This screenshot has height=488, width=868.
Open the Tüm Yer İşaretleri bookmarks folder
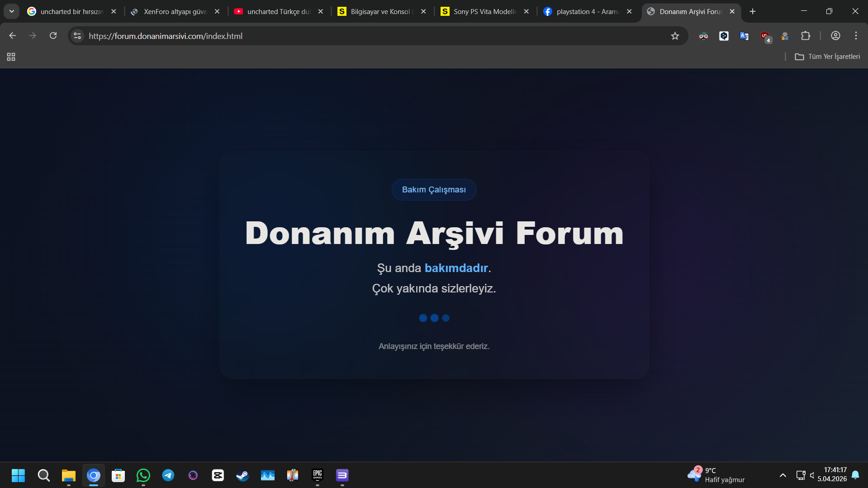(828, 57)
